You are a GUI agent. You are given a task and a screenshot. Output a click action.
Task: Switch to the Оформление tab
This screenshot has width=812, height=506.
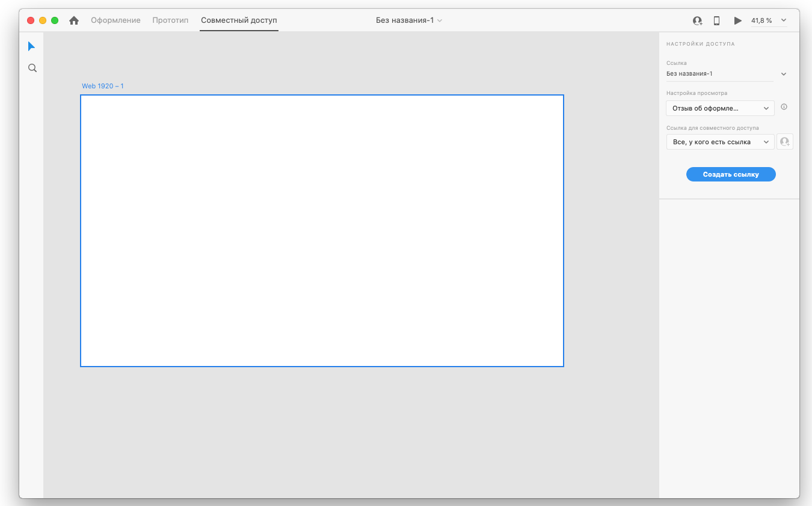[115, 20]
